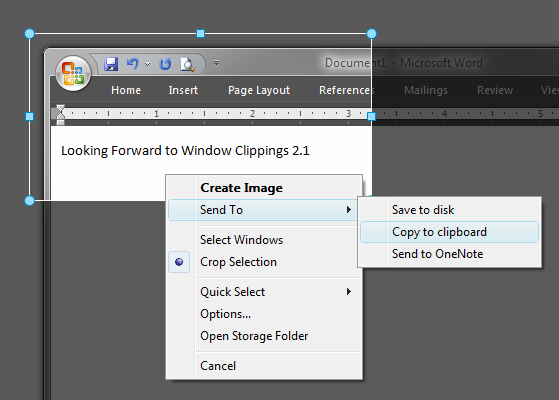The width and height of the screenshot is (559, 400).
Task: Expand Customize Quick Access Toolbar arrow
Action: (x=216, y=64)
